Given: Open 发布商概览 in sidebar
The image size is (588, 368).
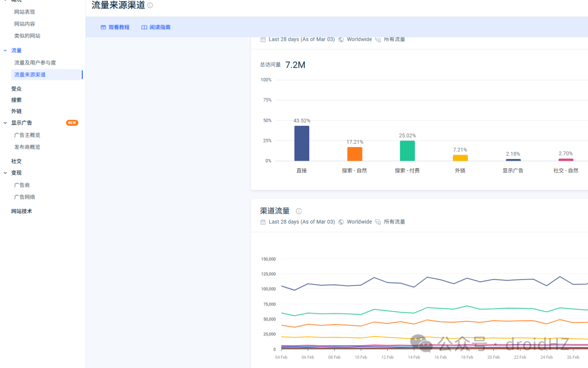Looking at the screenshot, I should tap(27, 147).
